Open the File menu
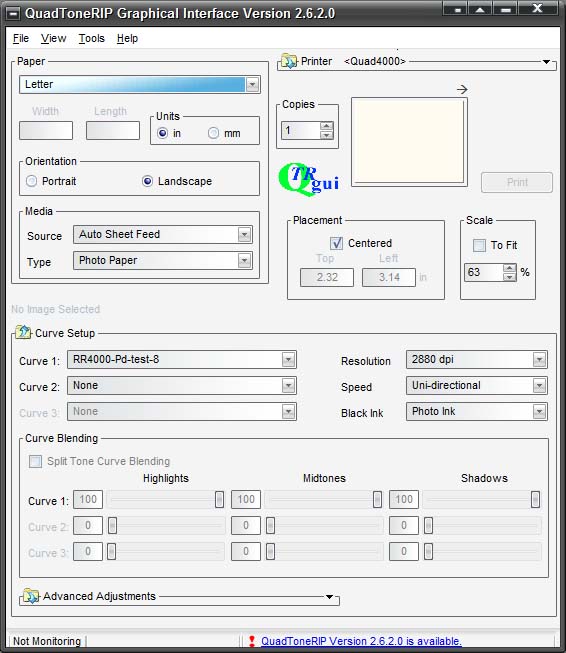Screen dimensions: 566x653 (21, 38)
